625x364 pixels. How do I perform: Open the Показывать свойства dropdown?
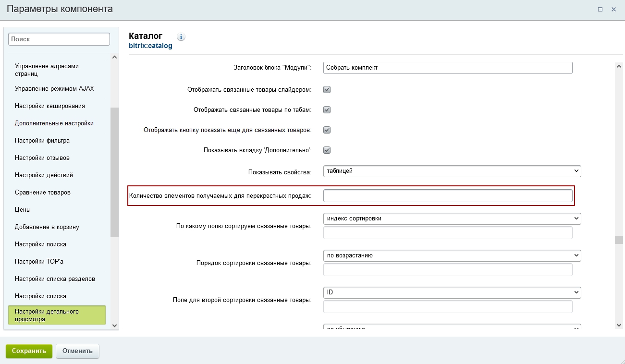pyautogui.click(x=452, y=171)
